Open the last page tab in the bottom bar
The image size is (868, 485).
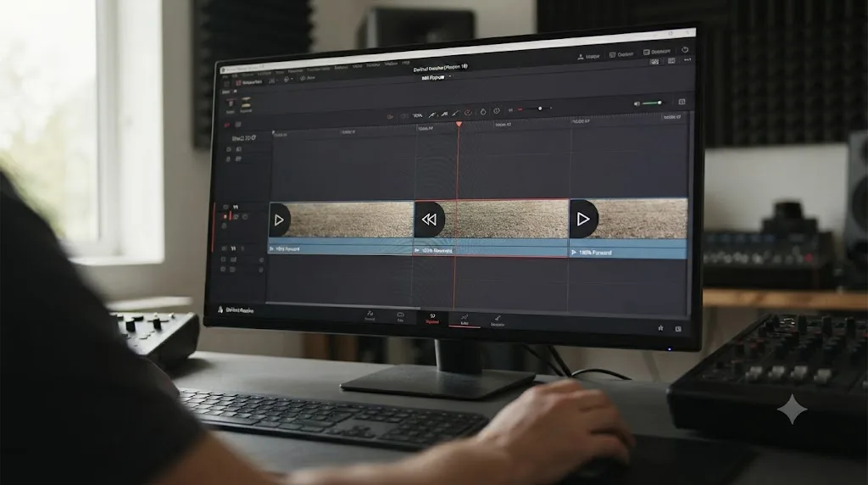click(497, 321)
